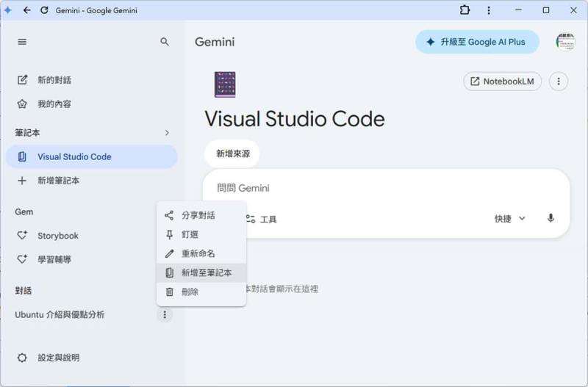Open the window's three-dot app menu
Screen dimensions: 588x387
pyautogui.click(x=489, y=10)
